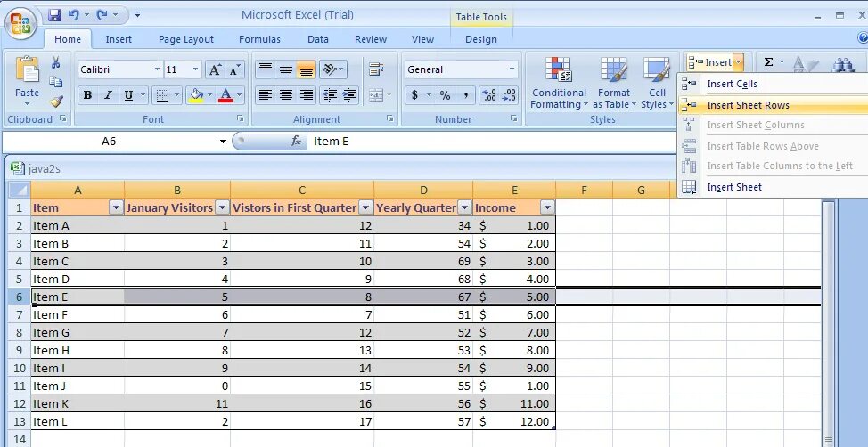Toggle Wrap Text

pos(376,69)
